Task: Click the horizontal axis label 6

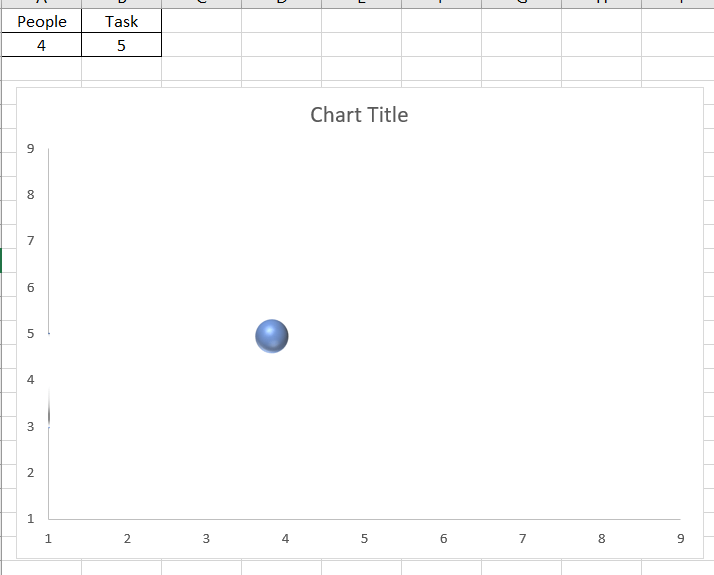Action: click(444, 539)
